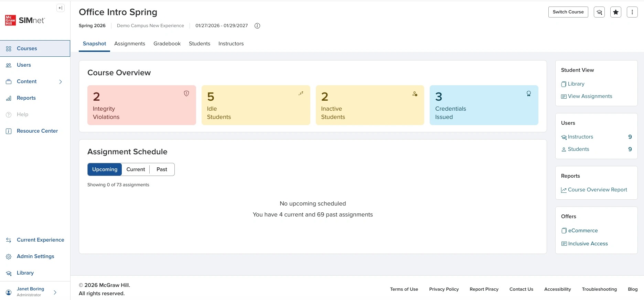
Task: Open the Integrity Violations card
Action: click(142, 105)
